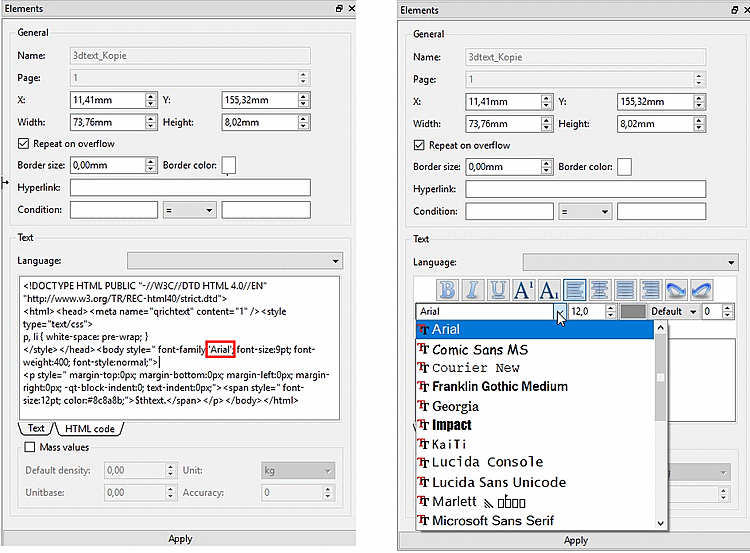Toggle italic text formatting
Image resolution: width=750 pixels, height=553 pixels.
pos(473,290)
